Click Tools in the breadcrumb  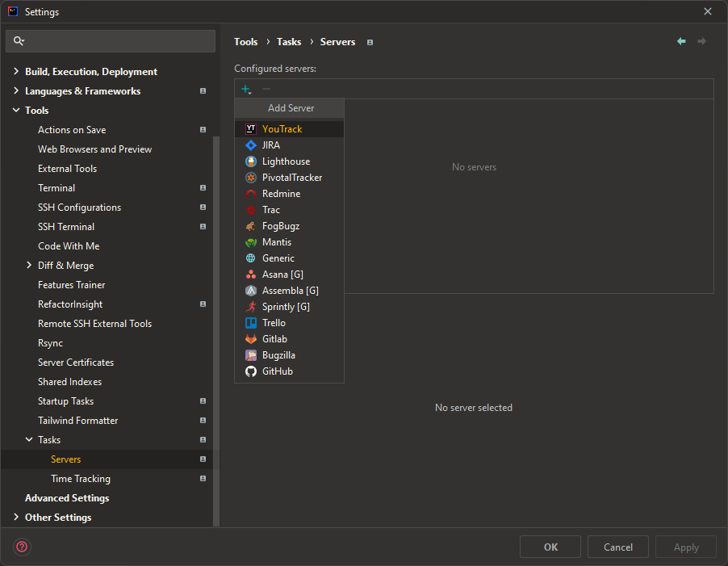pos(245,42)
